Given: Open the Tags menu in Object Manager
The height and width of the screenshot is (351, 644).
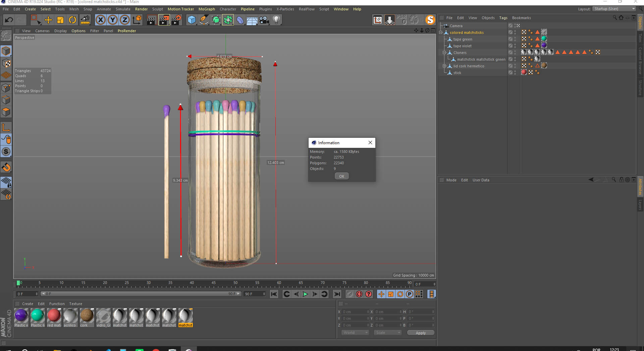Looking at the screenshot, I should pyautogui.click(x=503, y=18).
